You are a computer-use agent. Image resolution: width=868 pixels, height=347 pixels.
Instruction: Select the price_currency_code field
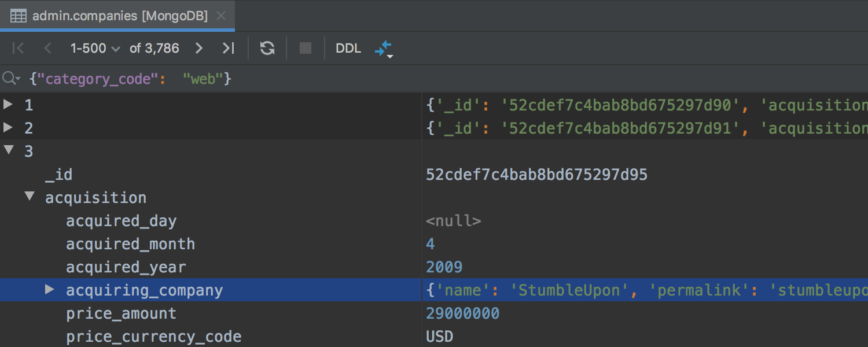(x=153, y=337)
